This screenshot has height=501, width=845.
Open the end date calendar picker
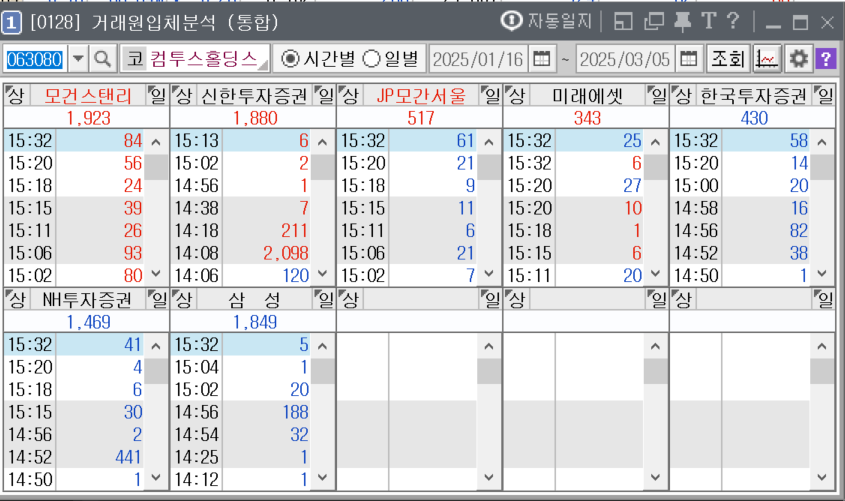pos(688,59)
